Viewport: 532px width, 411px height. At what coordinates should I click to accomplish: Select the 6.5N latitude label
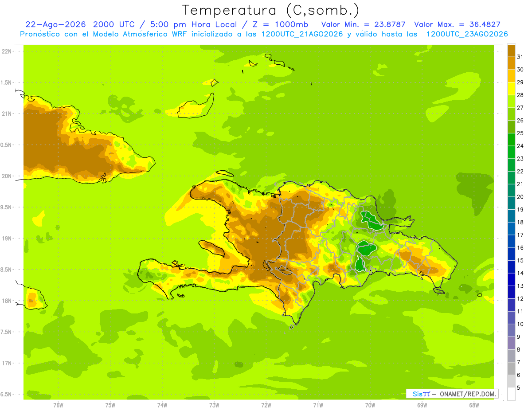point(6,394)
